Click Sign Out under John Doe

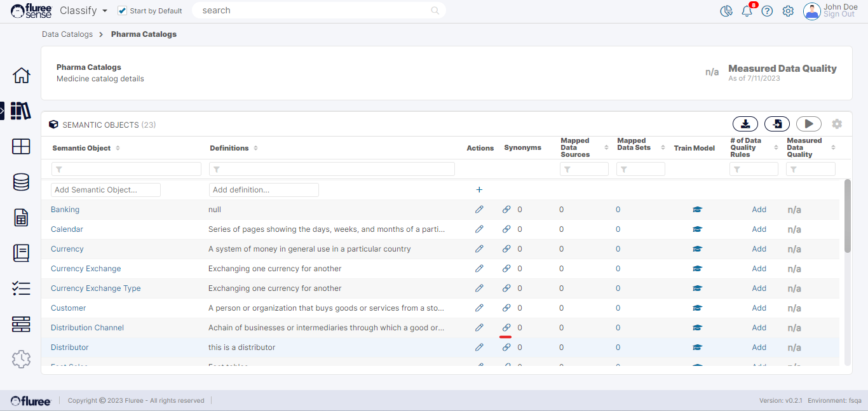pos(839,15)
